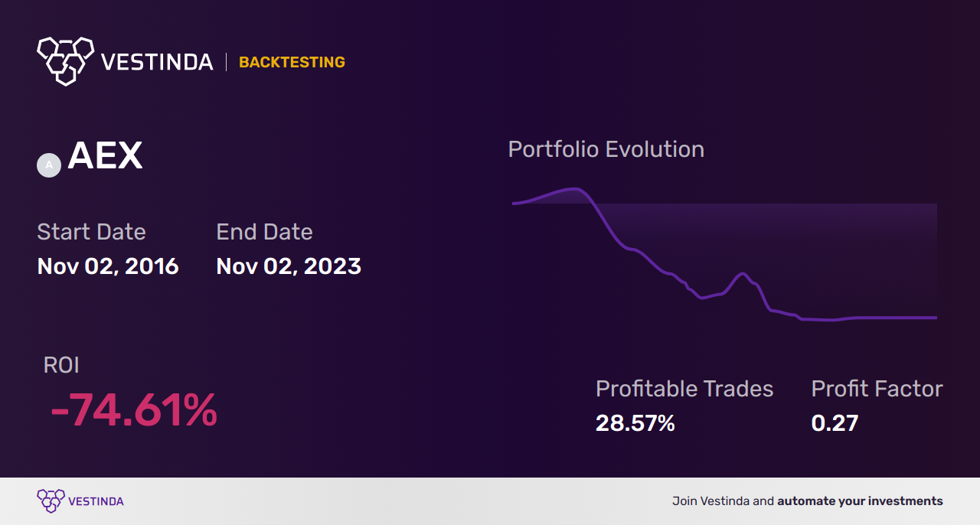The height and width of the screenshot is (525, 980).
Task: Click the Start Date label
Action: click(x=91, y=232)
